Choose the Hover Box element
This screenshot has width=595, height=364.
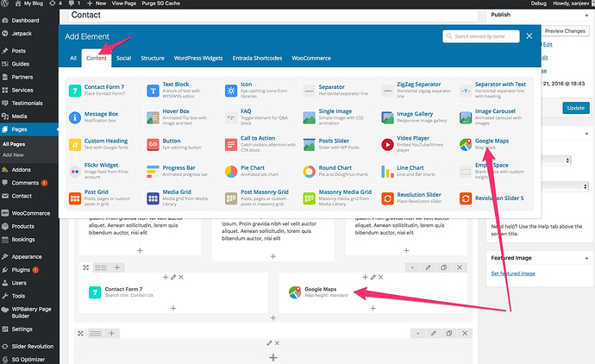point(183,117)
